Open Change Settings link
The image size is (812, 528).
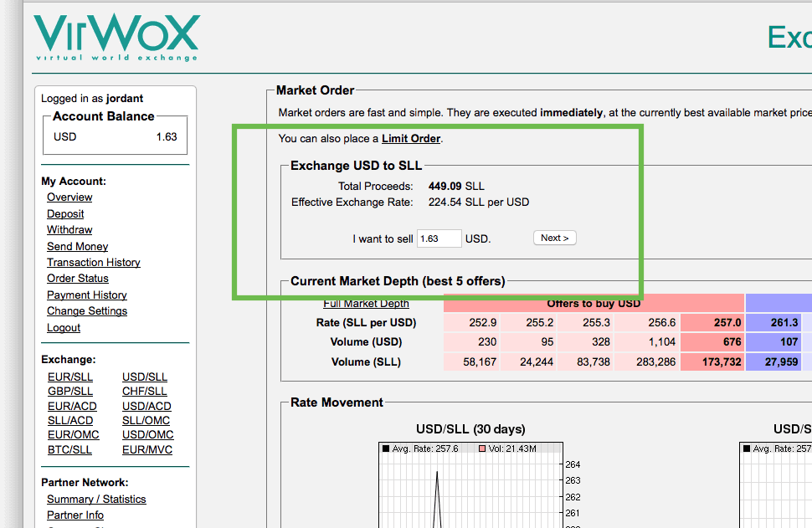point(87,311)
